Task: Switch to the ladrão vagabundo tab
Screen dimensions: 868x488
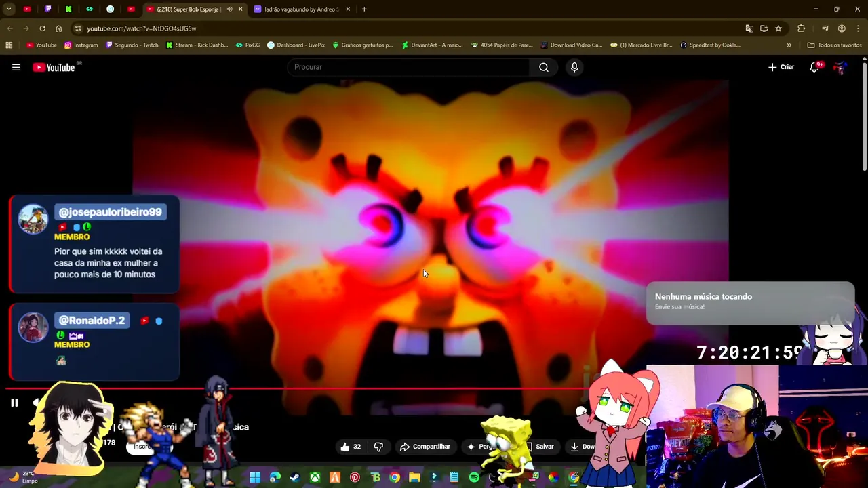Action: pos(301,9)
